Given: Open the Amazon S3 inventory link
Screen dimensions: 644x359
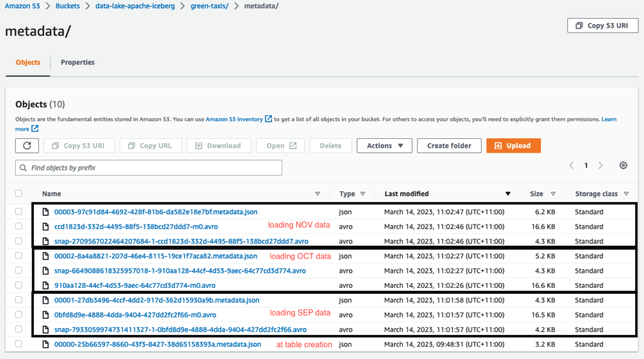Looking at the screenshot, I should (234, 119).
